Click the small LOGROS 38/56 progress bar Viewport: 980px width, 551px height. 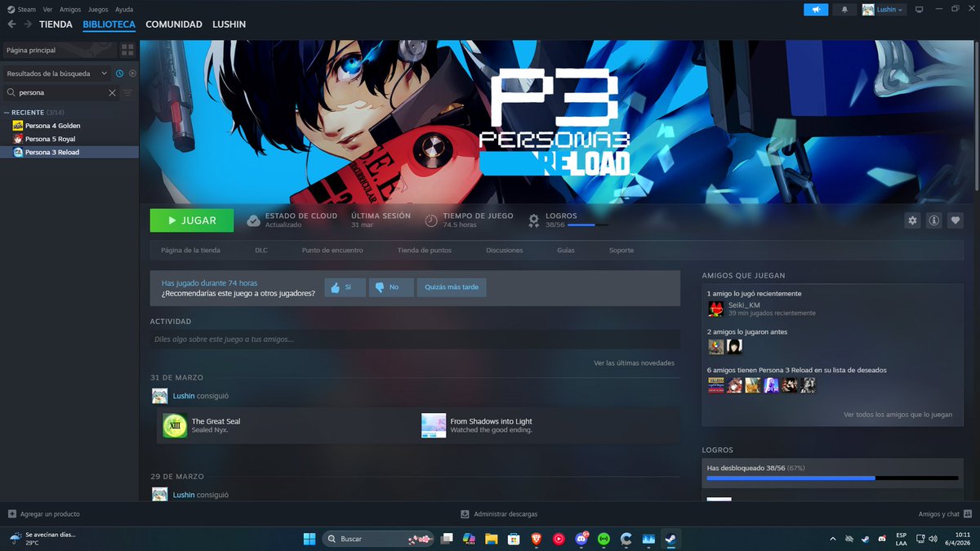(587, 224)
